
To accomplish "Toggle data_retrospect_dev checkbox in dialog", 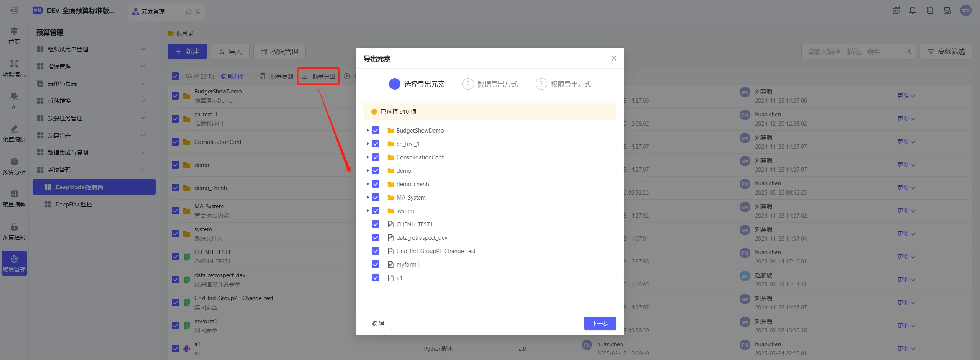I will (x=376, y=238).
